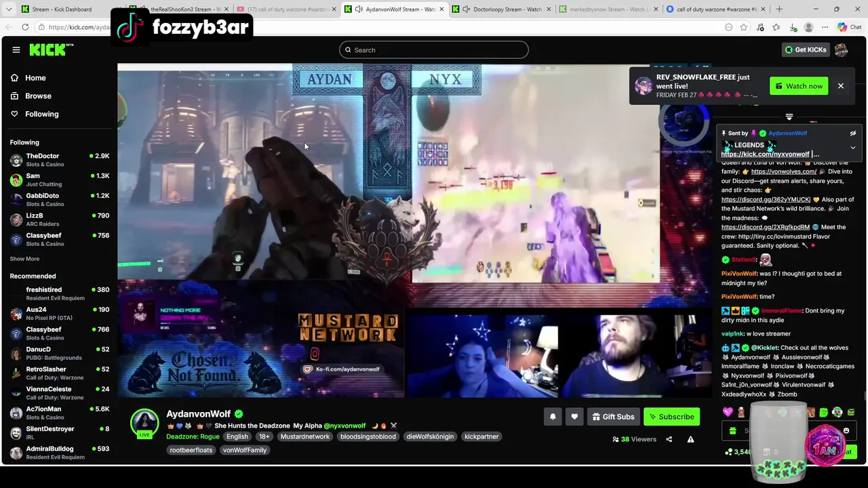Open RetroSlasher Warzone channel
Image resolution: width=868 pixels, height=488 pixels.
pyautogui.click(x=59, y=373)
